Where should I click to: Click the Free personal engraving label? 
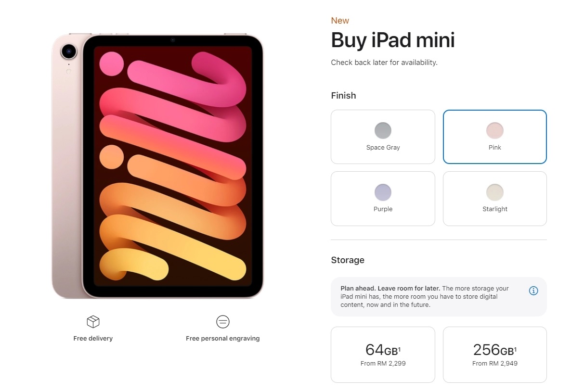222,338
